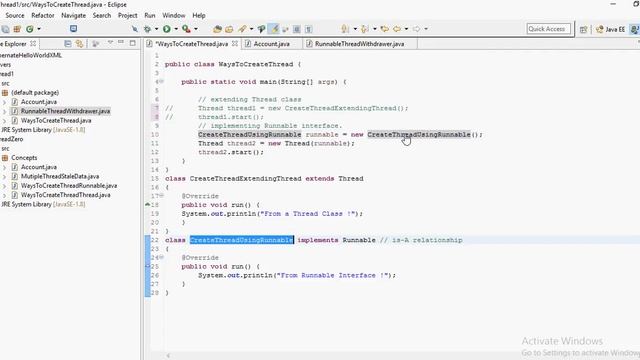
Task: Click the Quick Access search field
Action: tap(548, 29)
